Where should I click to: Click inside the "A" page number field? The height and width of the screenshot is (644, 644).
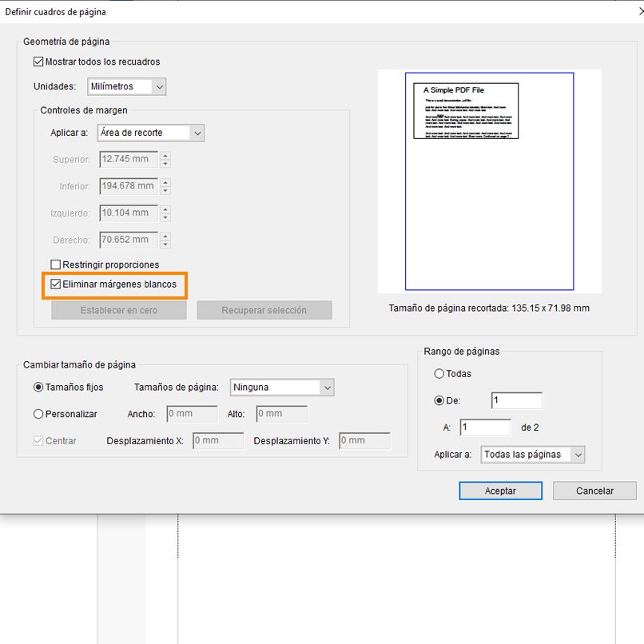click(x=484, y=427)
